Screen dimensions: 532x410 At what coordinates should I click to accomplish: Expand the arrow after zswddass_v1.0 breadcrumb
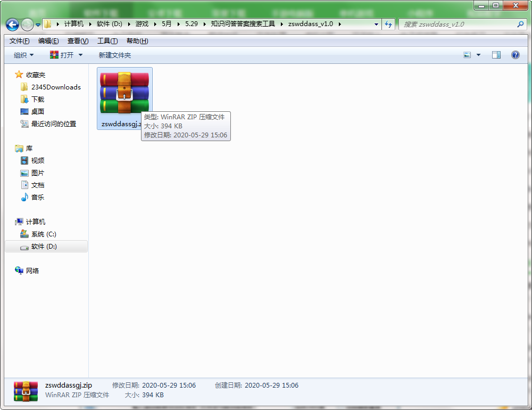339,24
